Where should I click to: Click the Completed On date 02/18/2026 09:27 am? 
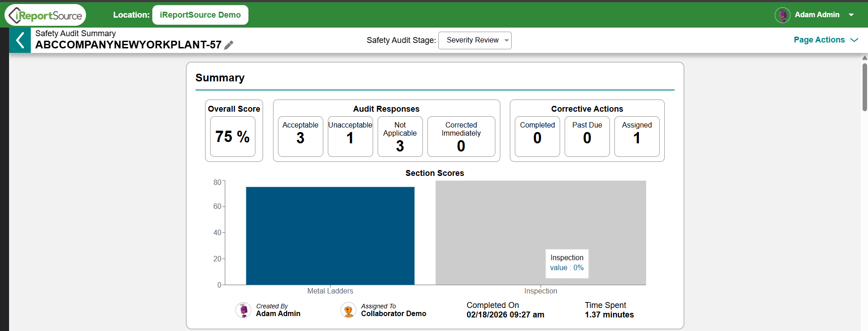coord(505,315)
